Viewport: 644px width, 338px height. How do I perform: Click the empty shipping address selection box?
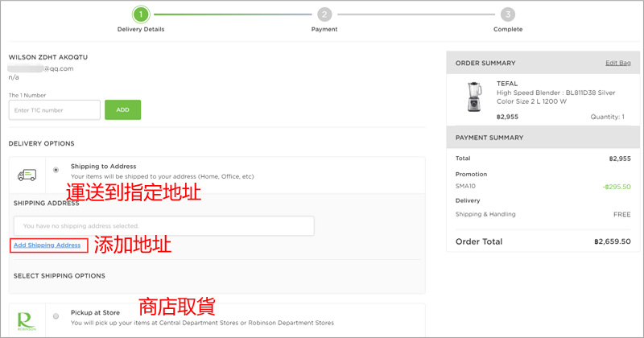(x=163, y=225)
